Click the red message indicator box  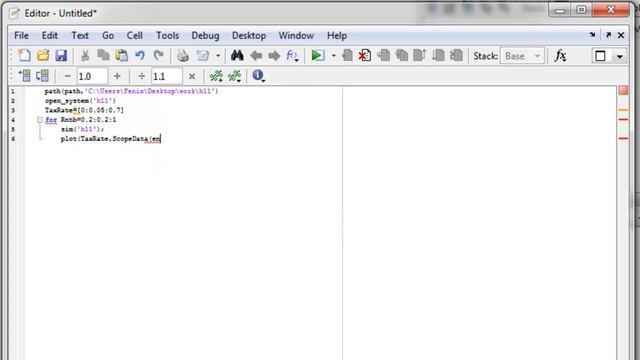click(x=623, y=91)
